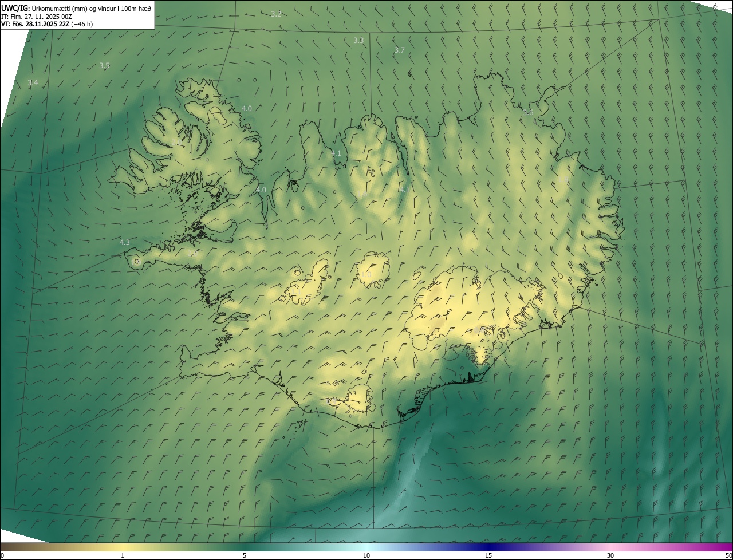Click the '30' tick label on the colour scale
This screenshot has height=560, width=733.
pyautogui.click(x=610, y=556)
